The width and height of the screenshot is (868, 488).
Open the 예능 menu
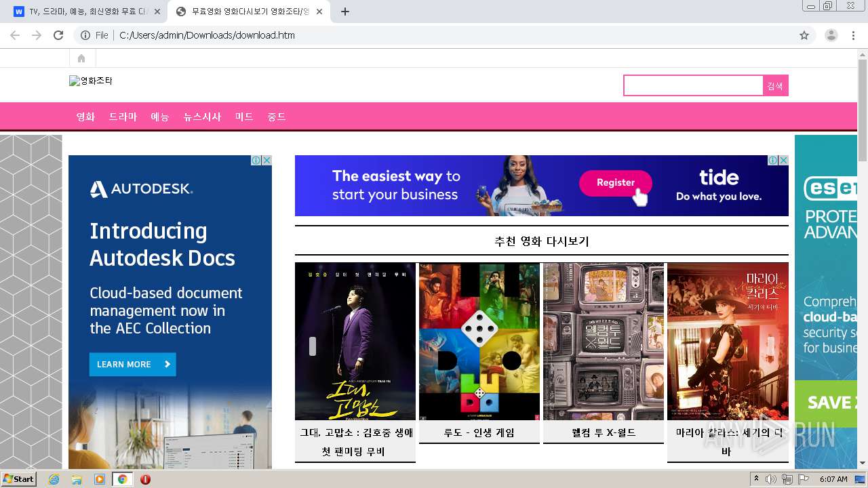coord(160,117)
